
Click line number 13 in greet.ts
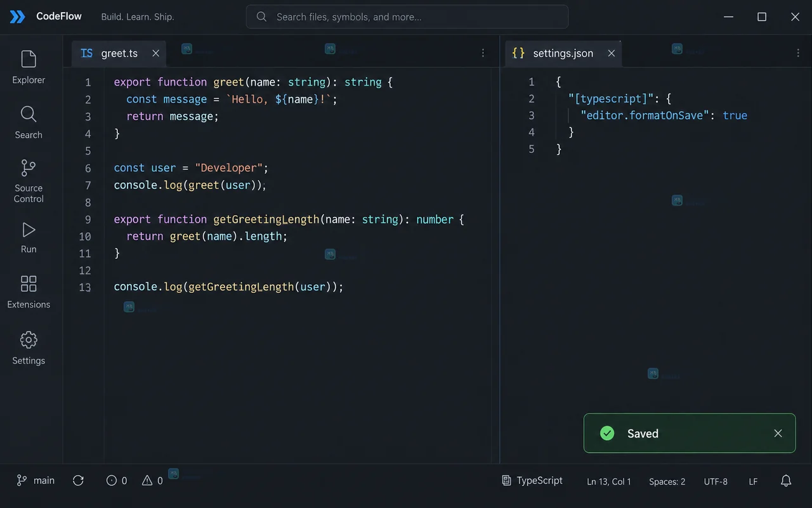point(85,287)
